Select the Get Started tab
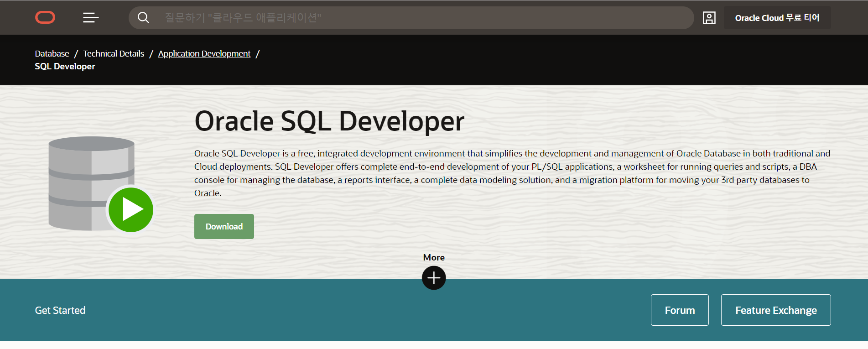 pyautogui.click(x=60, y=310)
